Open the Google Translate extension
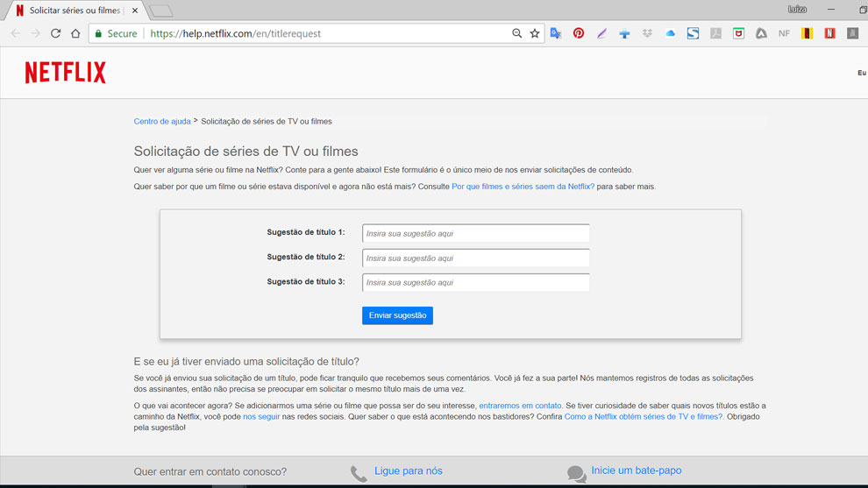The image size is (868, 488). pos(556,33)
